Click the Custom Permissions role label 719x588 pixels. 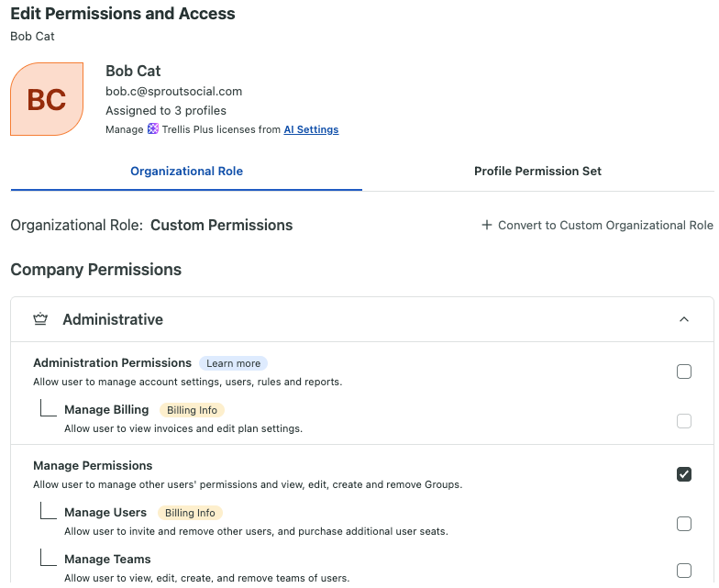222,226
